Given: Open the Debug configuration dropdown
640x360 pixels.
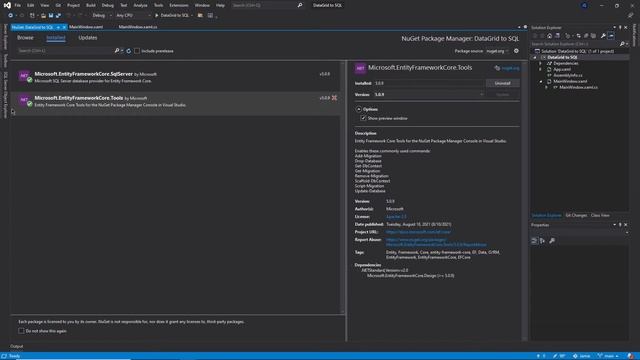Looking at the screenshot, I should [102, 16].
